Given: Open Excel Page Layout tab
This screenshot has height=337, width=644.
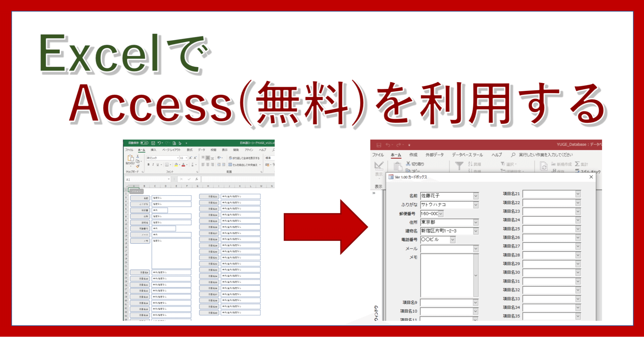Looking at the screenshot, I should [171, 150].
